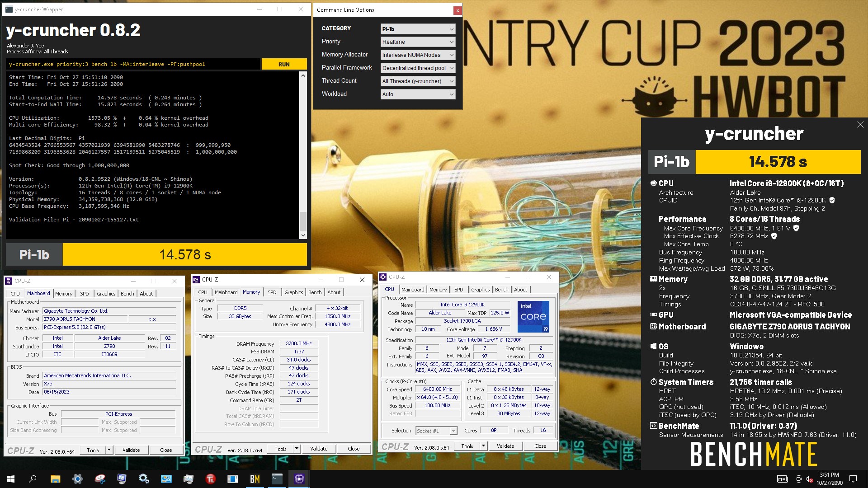Click Tools button in CPU-Z Memory window

280,449
